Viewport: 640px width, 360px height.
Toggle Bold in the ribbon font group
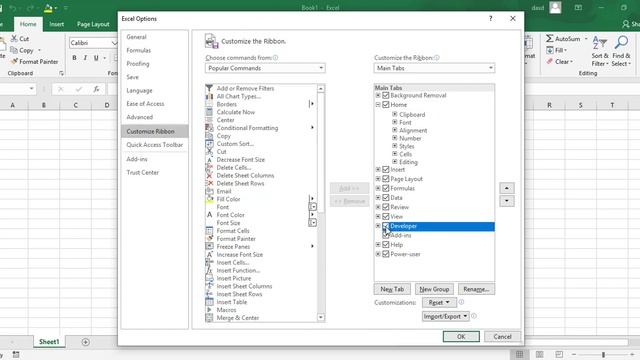point(74,58)
